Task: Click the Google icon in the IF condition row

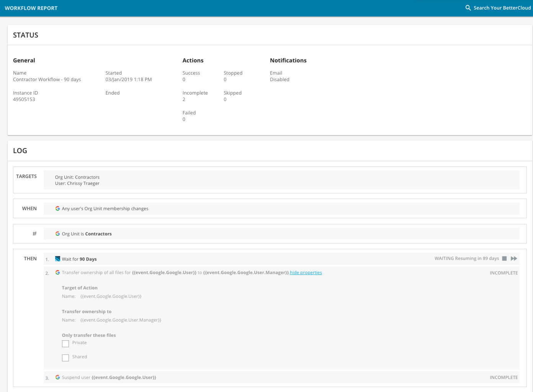Action: 58,234
